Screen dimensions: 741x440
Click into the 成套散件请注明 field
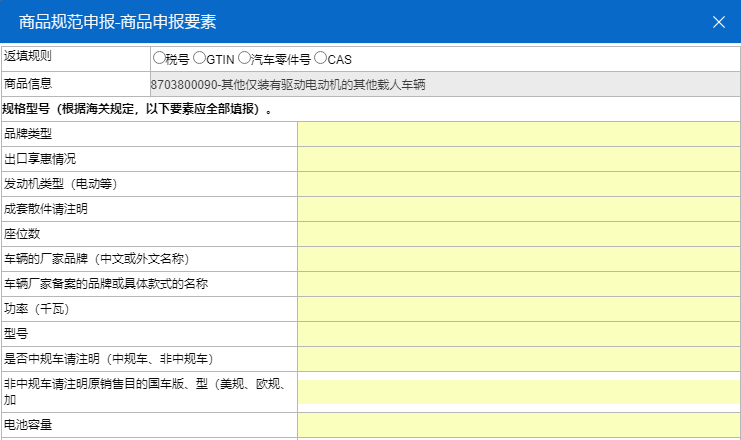[x=518, y=209]
